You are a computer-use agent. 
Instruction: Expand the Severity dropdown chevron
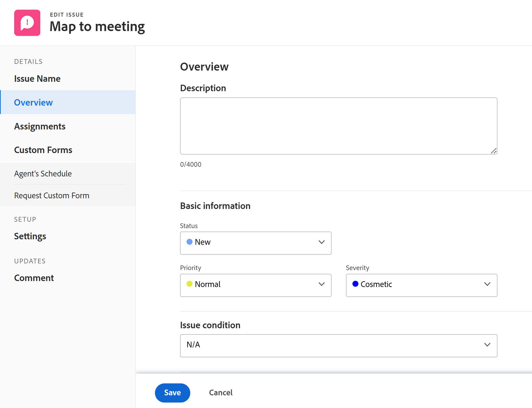pyautogui.click(x=487, y=284)
